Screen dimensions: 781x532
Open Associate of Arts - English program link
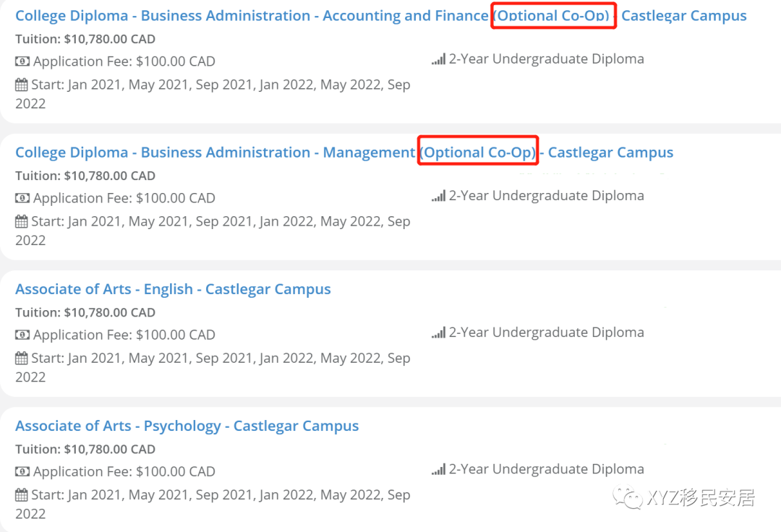(x=173, y=289)
